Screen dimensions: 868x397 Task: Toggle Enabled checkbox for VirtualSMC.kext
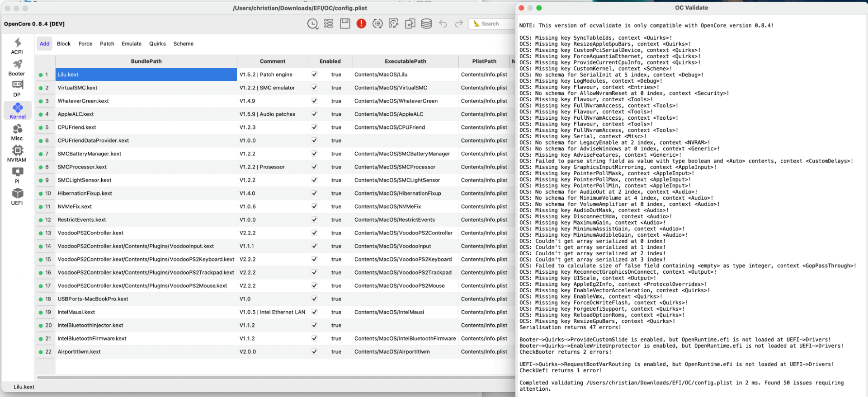pyautogui.click(x=314, y=88)
